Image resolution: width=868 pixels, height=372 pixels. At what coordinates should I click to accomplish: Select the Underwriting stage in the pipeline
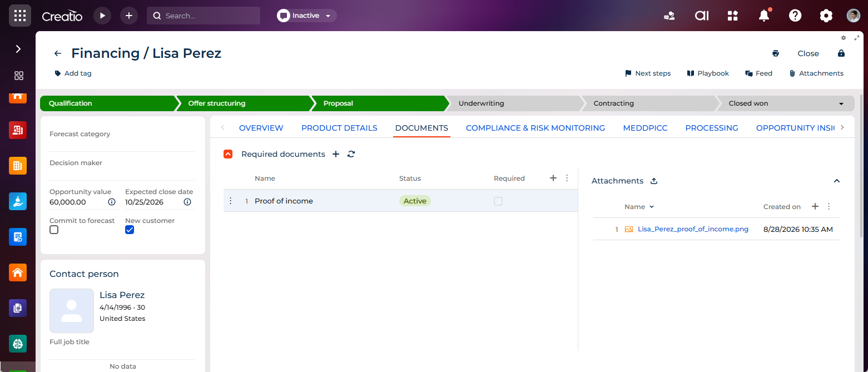tap(514, 103)
